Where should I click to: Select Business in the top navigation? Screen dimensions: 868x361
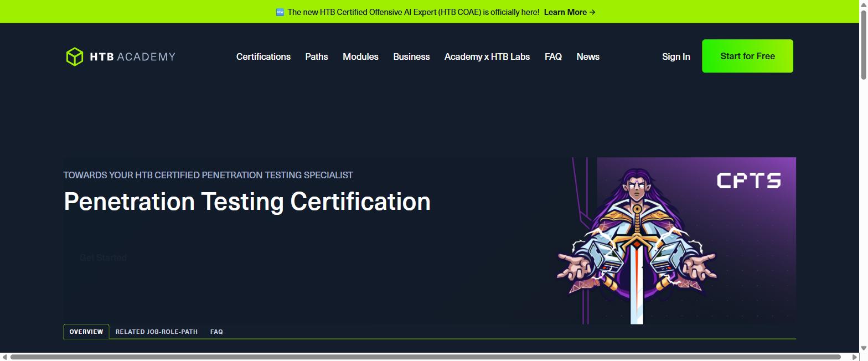click(411, 56)
